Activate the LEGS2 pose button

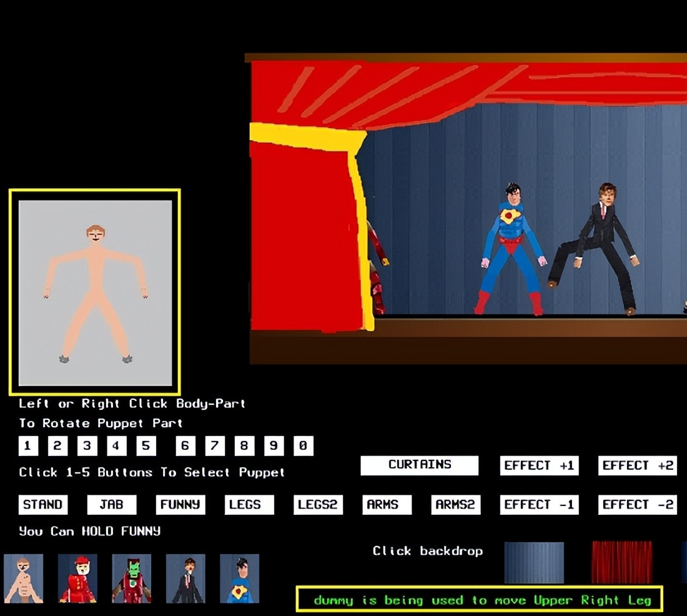[x=317, y=505]
